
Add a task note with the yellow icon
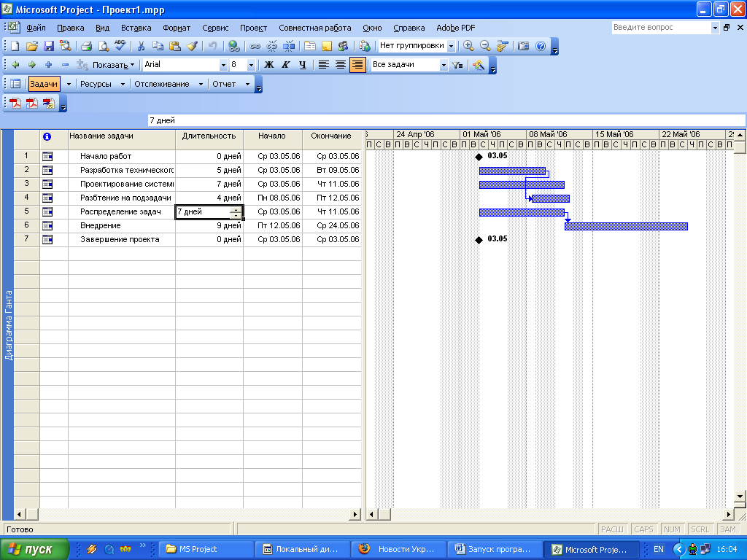tap(326, 46)
